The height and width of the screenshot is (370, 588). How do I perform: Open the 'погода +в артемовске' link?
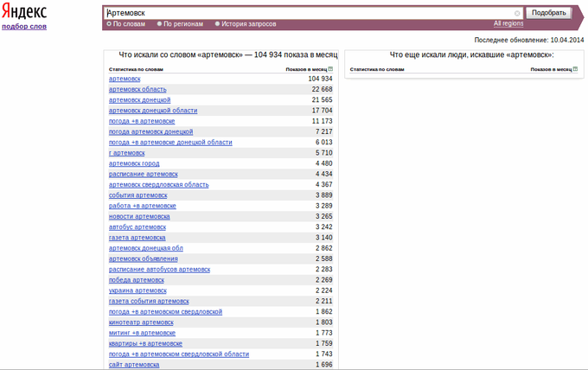[x=142, y=121]
